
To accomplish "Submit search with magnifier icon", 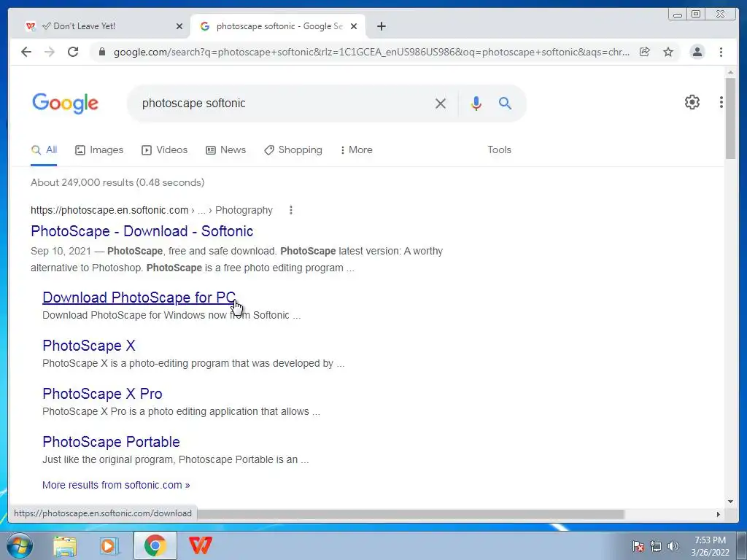I will tap(505, 104).
